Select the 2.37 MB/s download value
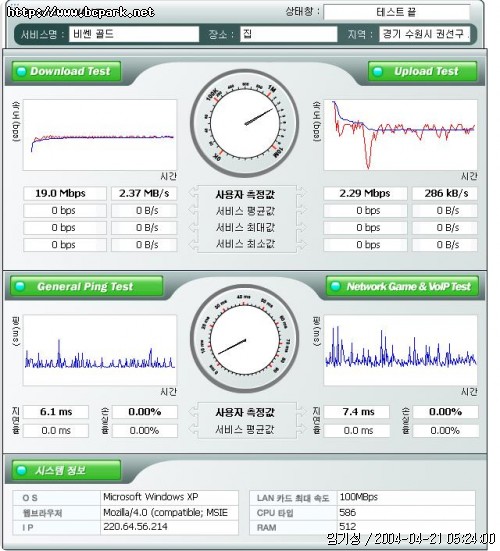The image size is (500, 551). coord(144,193)
